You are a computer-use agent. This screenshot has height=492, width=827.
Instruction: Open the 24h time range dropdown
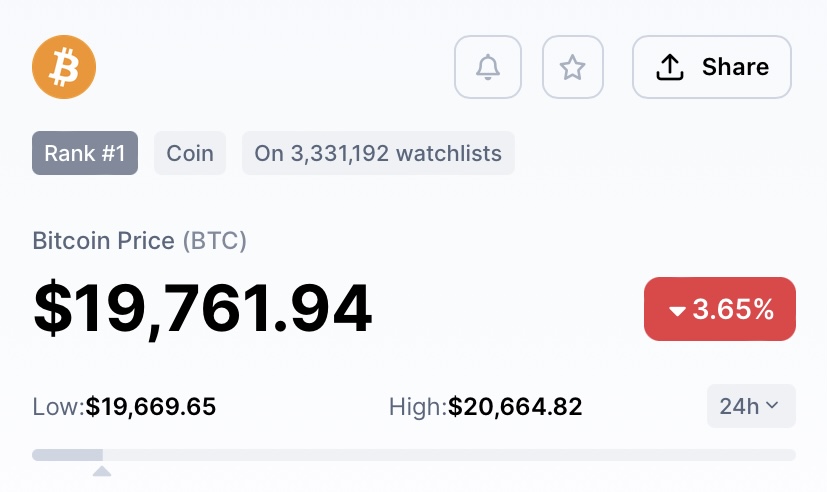click(x=751, y=406)
